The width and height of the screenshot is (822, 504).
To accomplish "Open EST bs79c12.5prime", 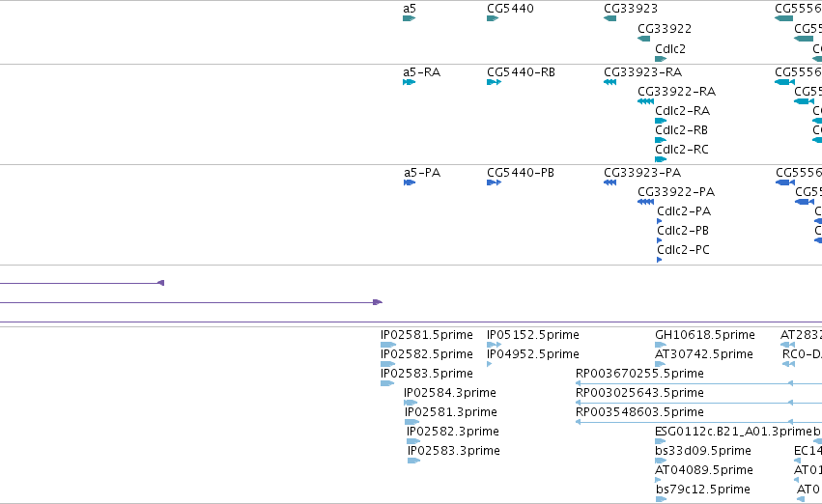I will (x=661, y=499).
